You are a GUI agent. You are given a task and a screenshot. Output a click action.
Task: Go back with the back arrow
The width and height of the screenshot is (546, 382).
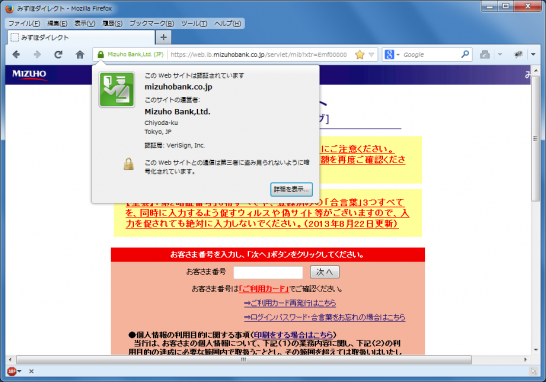click(16, 55)
